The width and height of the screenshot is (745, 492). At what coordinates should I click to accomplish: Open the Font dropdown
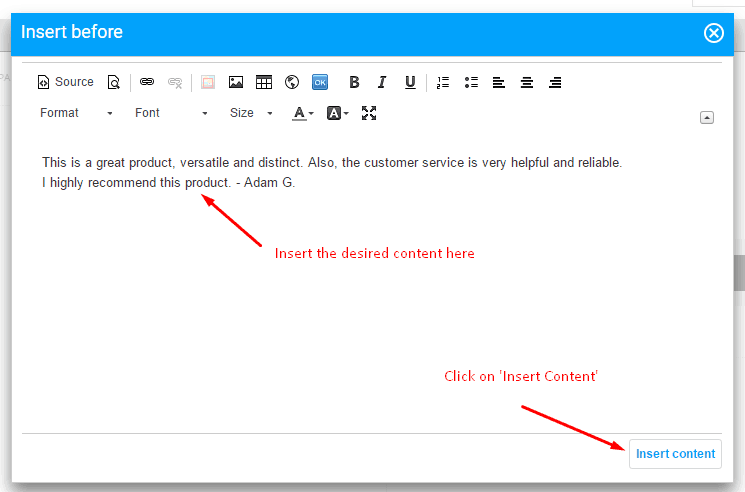coord(171,113)
